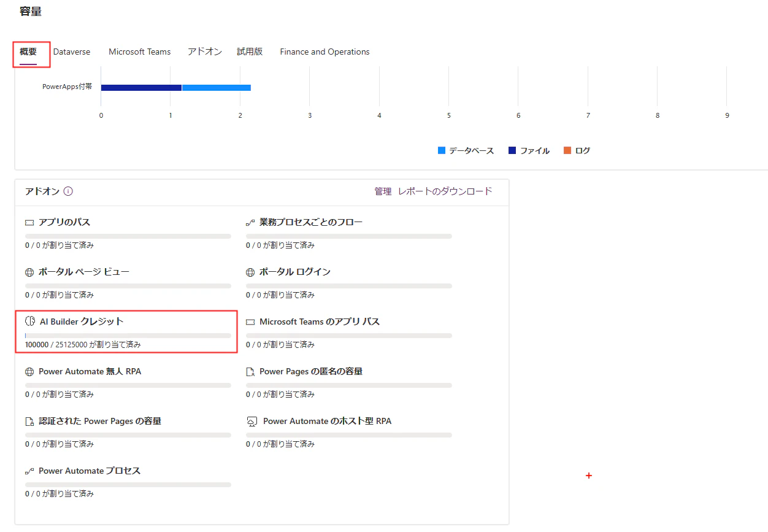
Task: Click the アドオン card heading text
Action: (42, 191)
